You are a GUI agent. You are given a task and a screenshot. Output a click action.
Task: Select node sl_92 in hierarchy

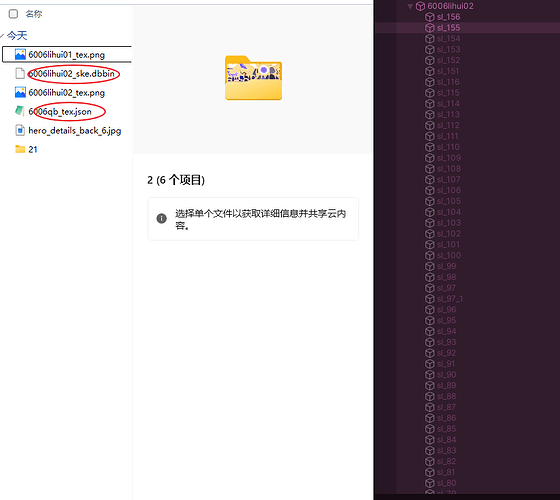coord(446,352)
